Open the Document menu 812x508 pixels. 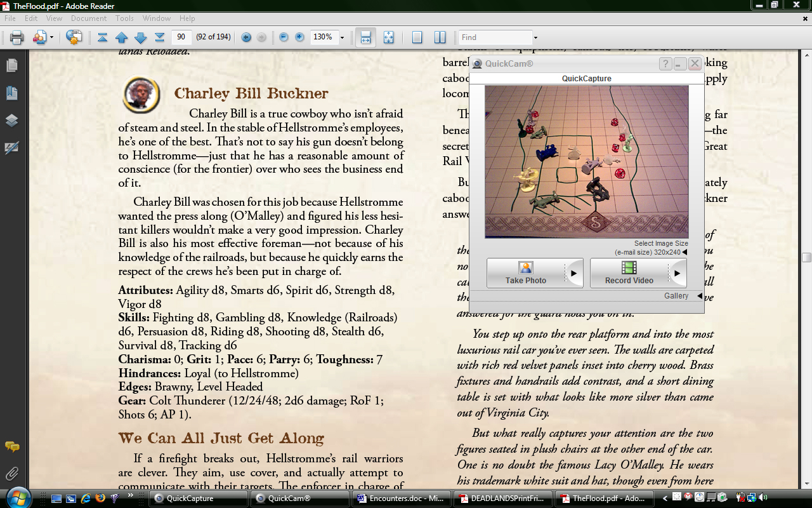click(89, 18)
